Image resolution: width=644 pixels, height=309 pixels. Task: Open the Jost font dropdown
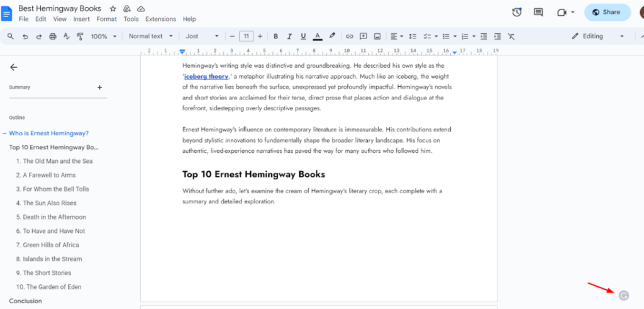203,36
